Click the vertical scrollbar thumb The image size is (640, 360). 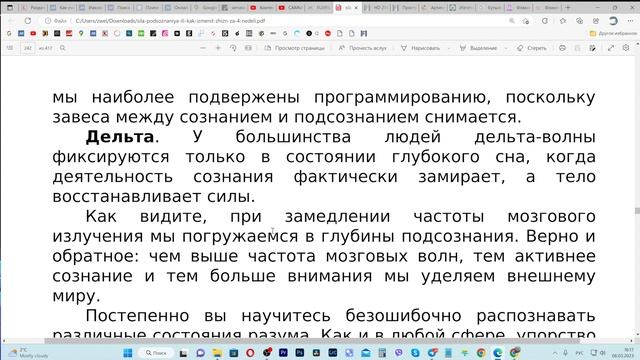click(x=637, y=211)
